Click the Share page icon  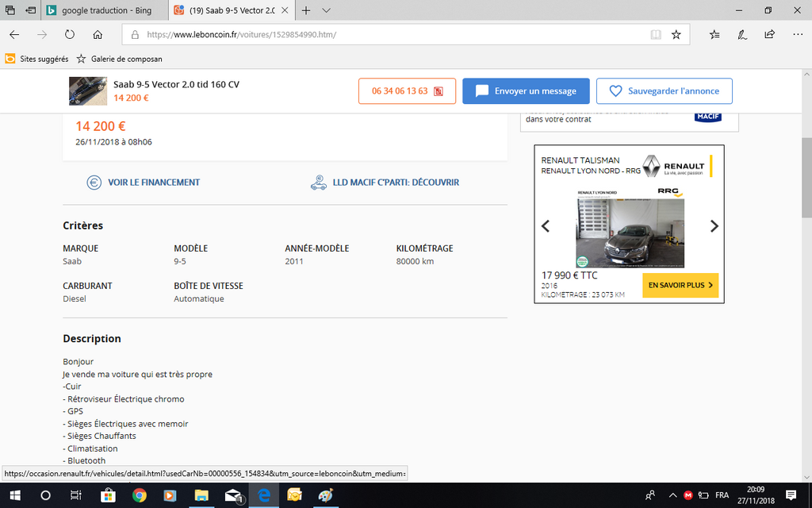click(769, 35)
